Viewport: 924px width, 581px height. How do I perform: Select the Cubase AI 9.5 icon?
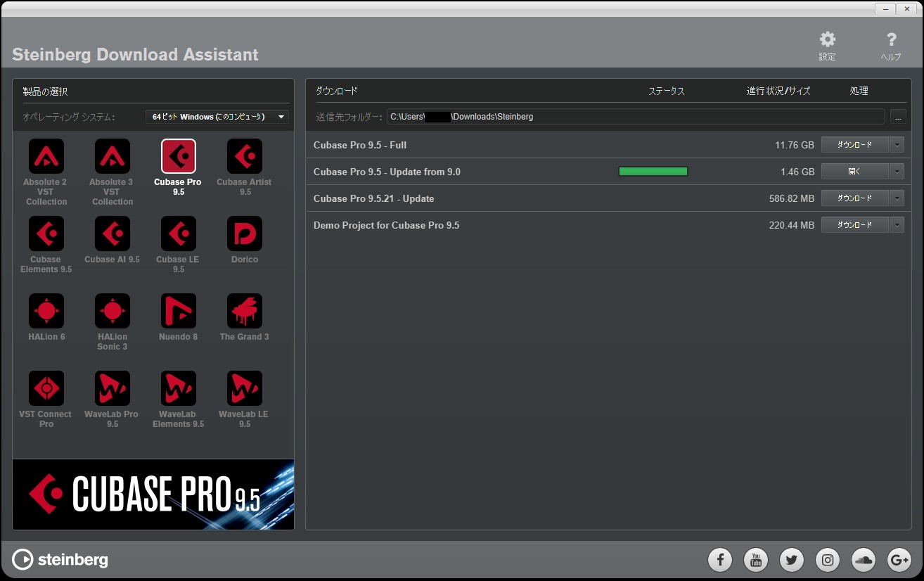pos(113,234)
